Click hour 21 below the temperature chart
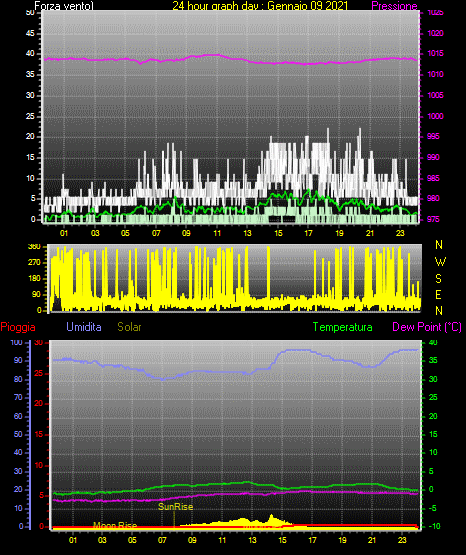The image size is (466, 555). (x=372, y=540)
